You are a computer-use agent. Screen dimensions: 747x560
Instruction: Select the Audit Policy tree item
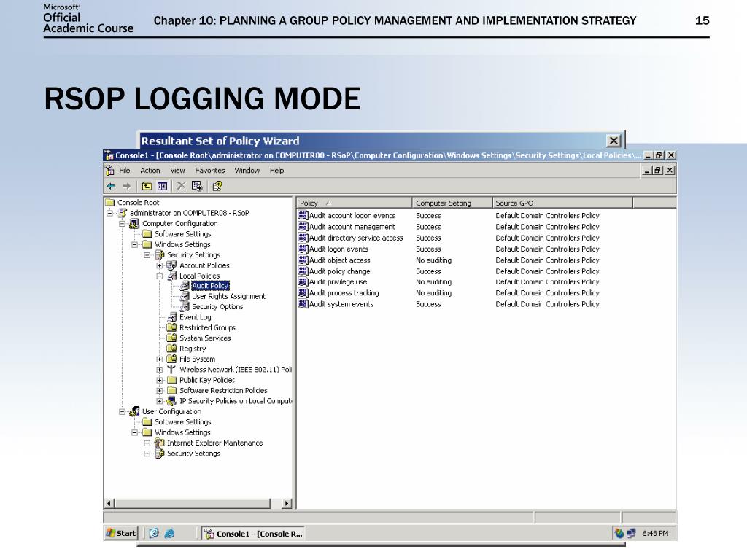pyautogui.click(x=210, y=286)
